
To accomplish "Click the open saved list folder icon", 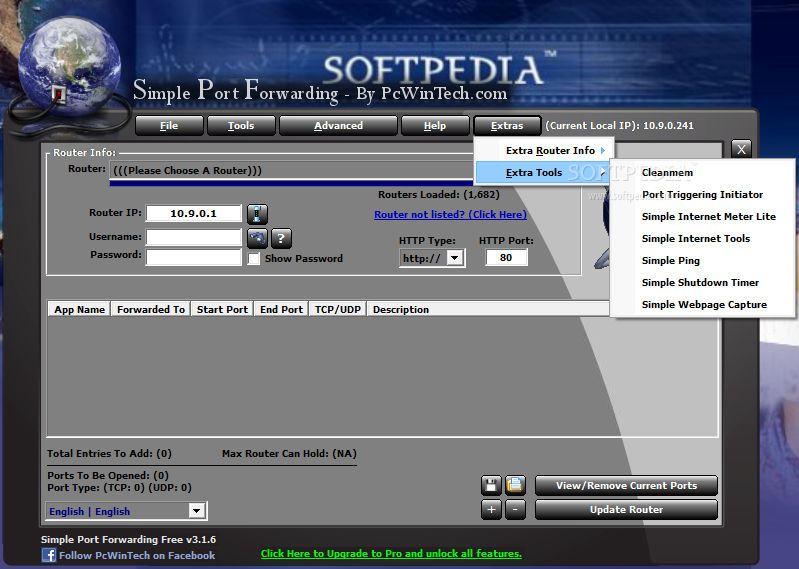I will click(x=515, y=485).
